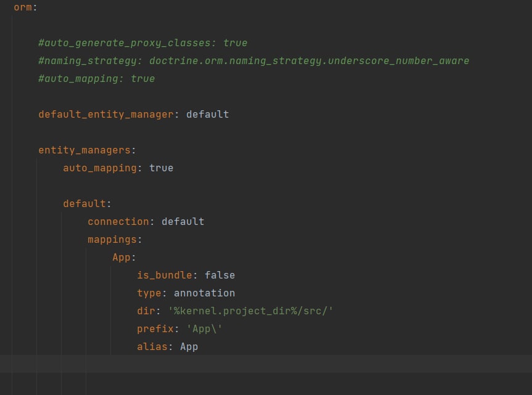
Task: Click the 'App' value after alias
Action: click(x=189, y=347)
